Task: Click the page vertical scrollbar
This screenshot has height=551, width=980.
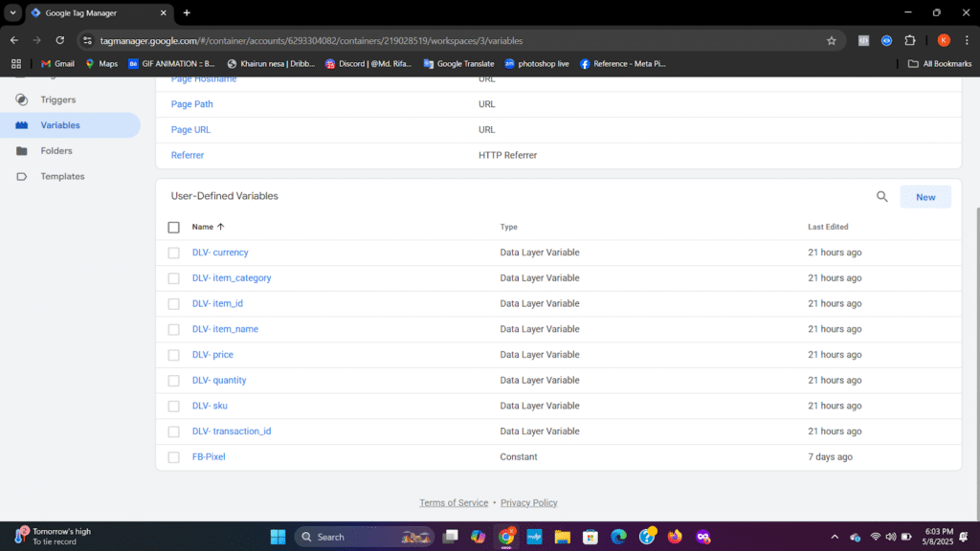Action: [x=976, y=363]
